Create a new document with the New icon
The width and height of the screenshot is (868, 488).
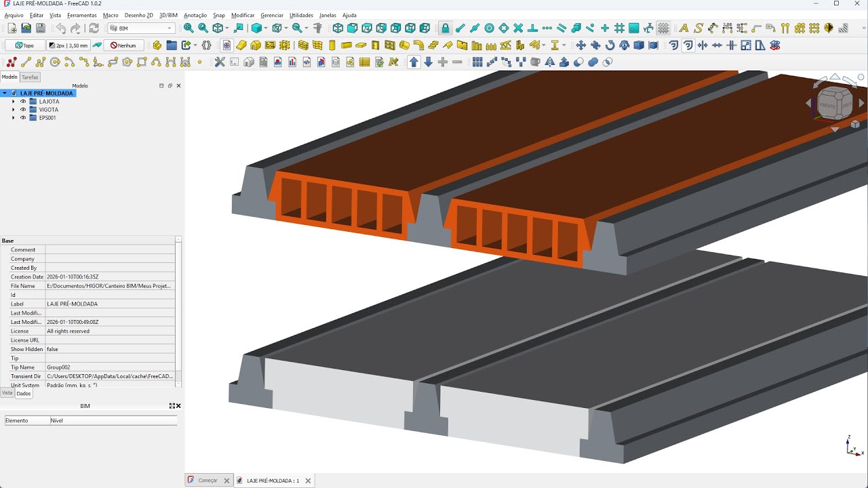(x=12, y=28)
